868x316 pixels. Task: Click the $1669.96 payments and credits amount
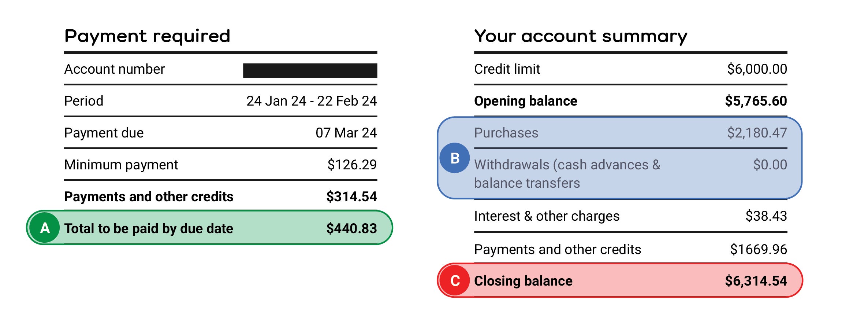(x=758, y=249)
